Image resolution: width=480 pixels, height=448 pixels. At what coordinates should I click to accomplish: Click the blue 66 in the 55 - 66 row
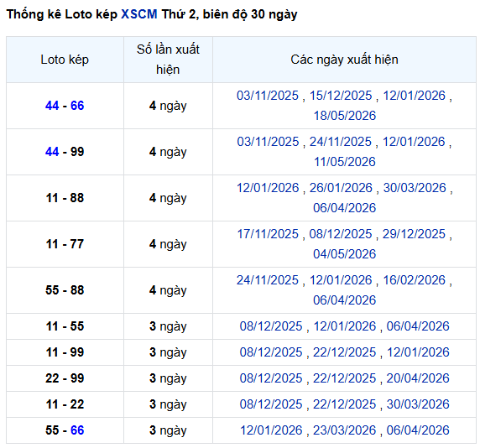click(x=77, y=430)
